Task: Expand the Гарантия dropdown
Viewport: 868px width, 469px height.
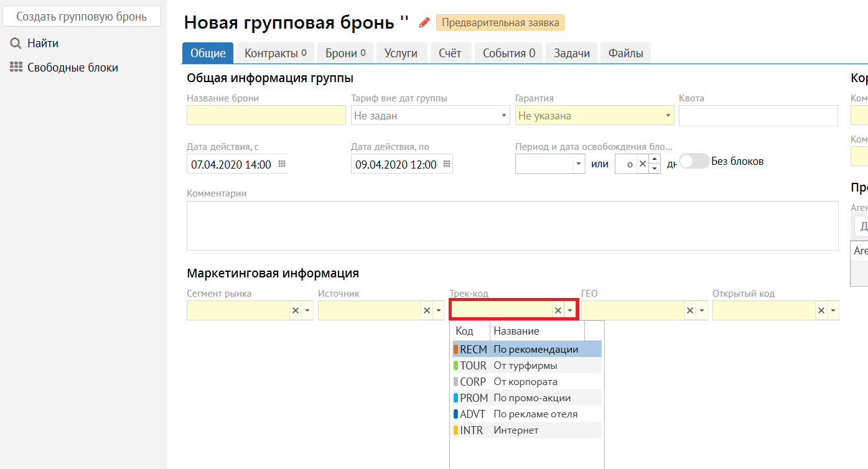Action: (x=668, y=116)
